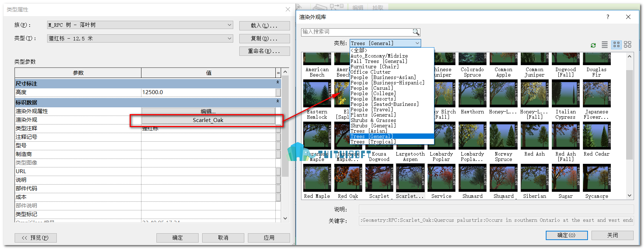Choose Auto_Economy/Midsize category

tap(392, 56)
